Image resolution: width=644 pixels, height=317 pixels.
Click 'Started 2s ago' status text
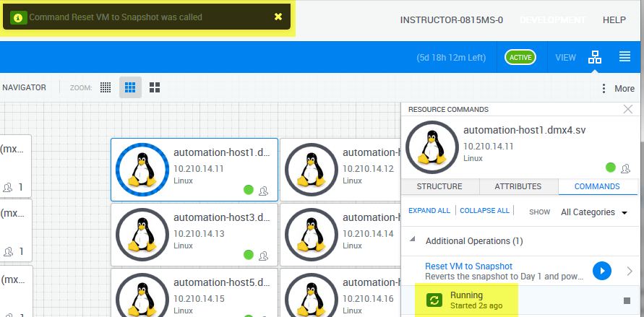click(476, 305)
